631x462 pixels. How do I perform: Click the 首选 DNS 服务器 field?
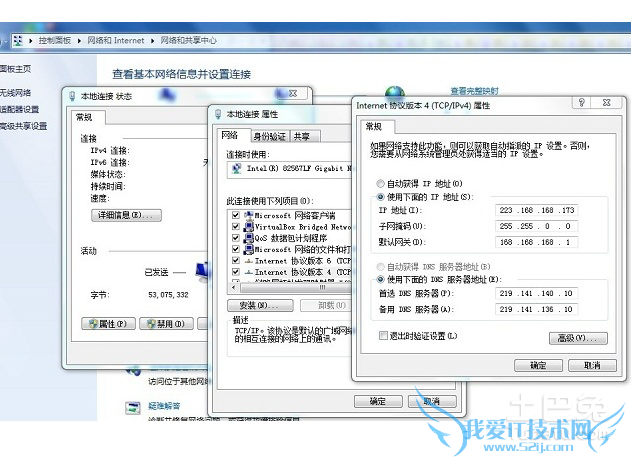(536, 293)
